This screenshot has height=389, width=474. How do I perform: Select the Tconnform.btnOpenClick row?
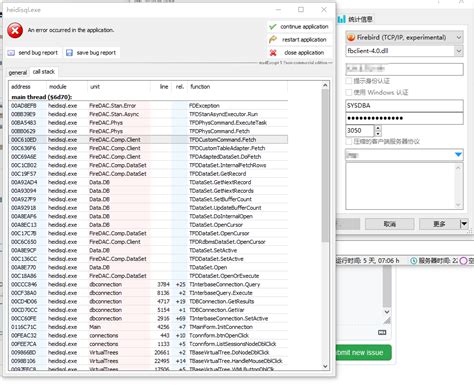[149, 335]
